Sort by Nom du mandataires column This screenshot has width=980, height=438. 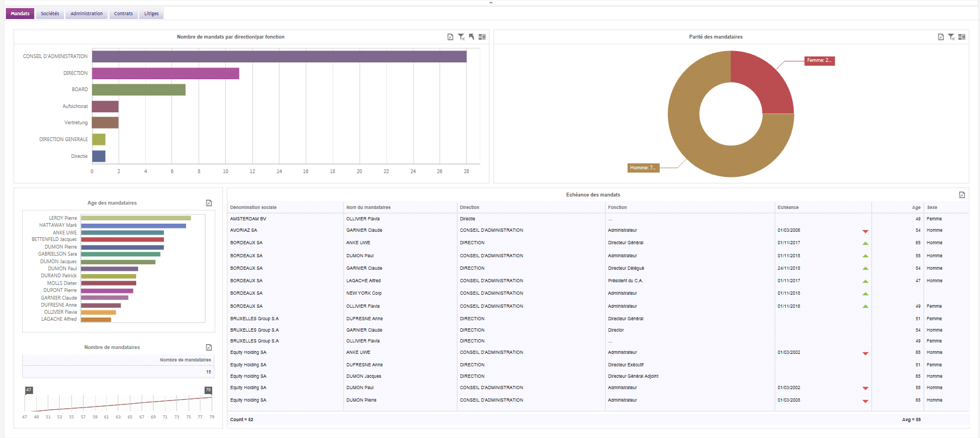coord(368,207)
